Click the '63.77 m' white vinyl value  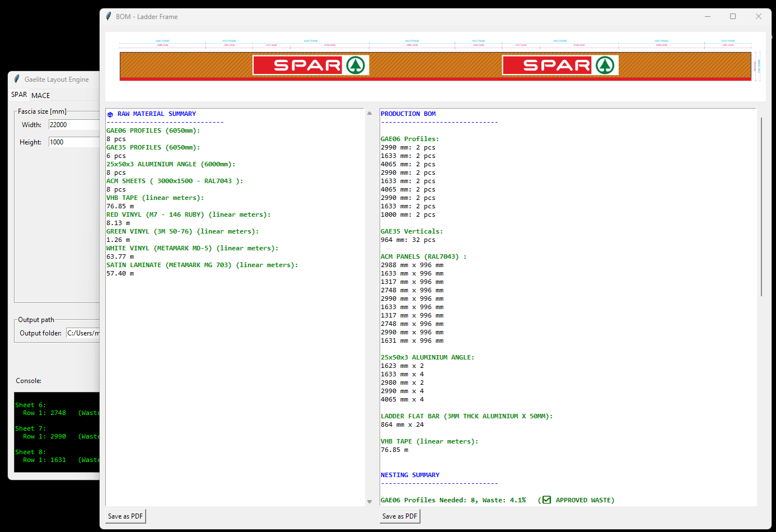[120, 256]
